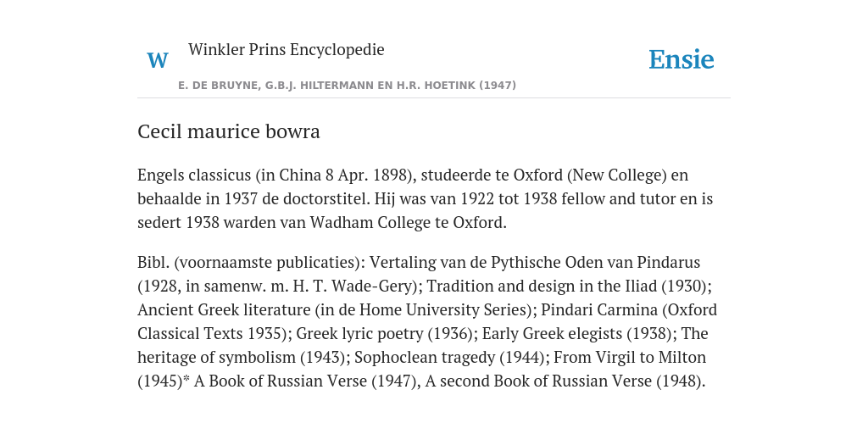Viewport: 868px width, 434px height.
Task: Click 'From Virgil to Milton' title
Action: click(630, 358)
